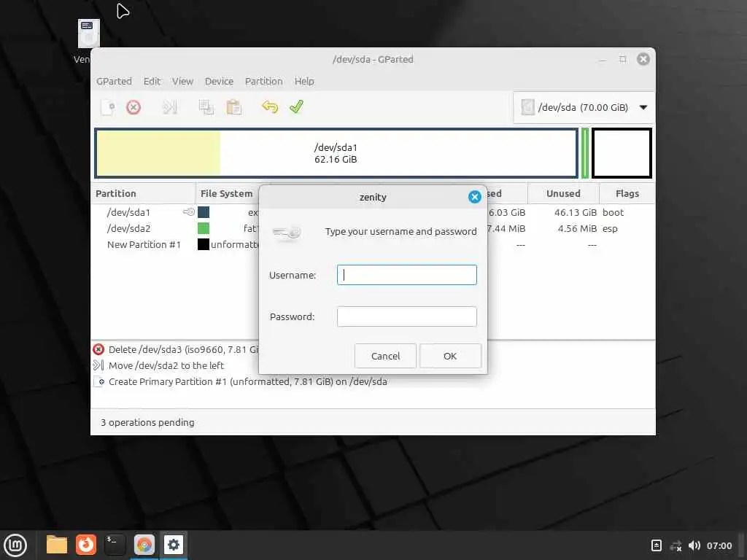Image resolution: width=747 pixels, height=560 pixels.
Task: Click the 3 operations pending status text
Action: click(x=147, y=422)
